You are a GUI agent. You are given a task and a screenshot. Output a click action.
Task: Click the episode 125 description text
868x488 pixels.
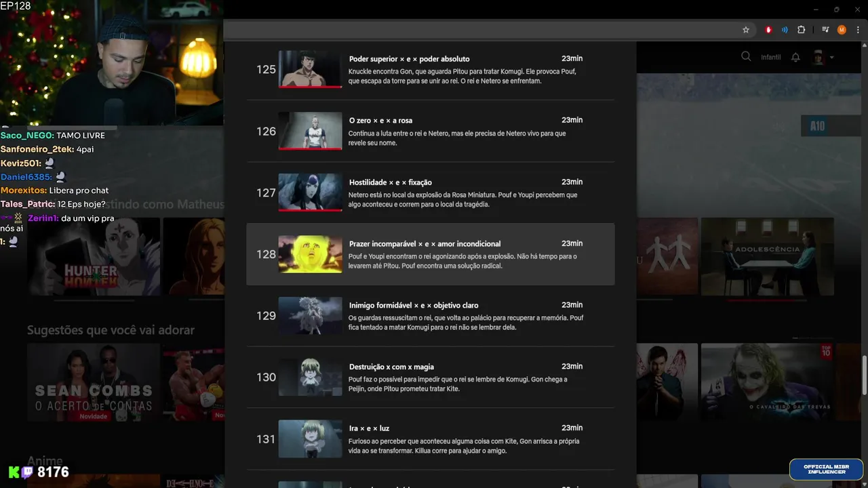point(462,76)
